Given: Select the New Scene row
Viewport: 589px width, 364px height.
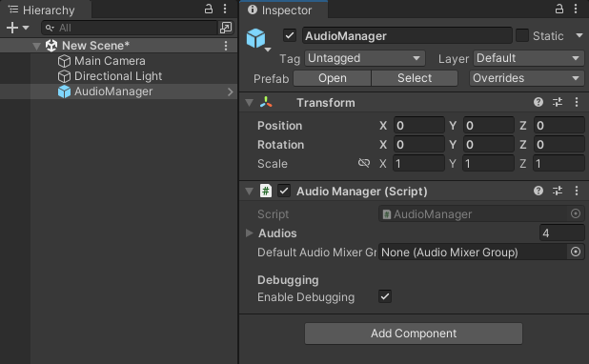Looking at the screenshot, I should pyautogui.click(x=119, y=46).
